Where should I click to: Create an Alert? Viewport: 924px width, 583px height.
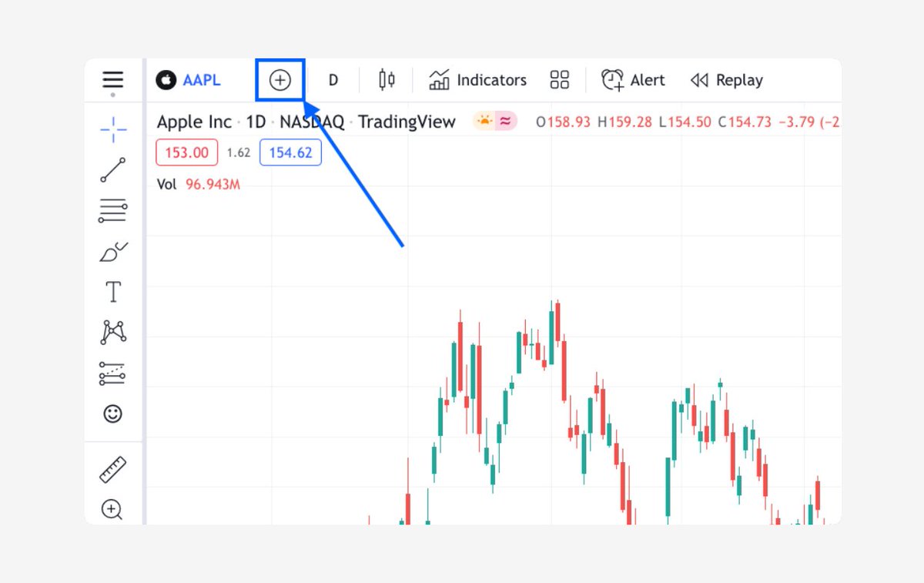[633, 80]
